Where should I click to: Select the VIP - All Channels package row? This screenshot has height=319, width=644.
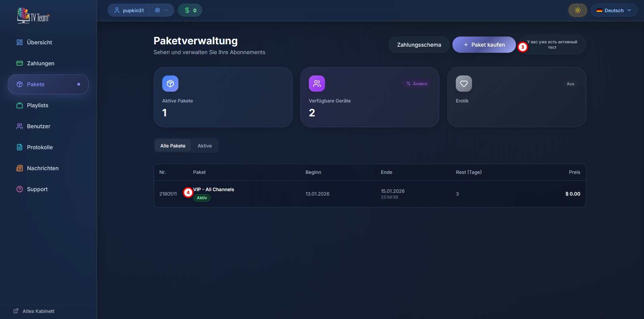[x=369, y=193]
